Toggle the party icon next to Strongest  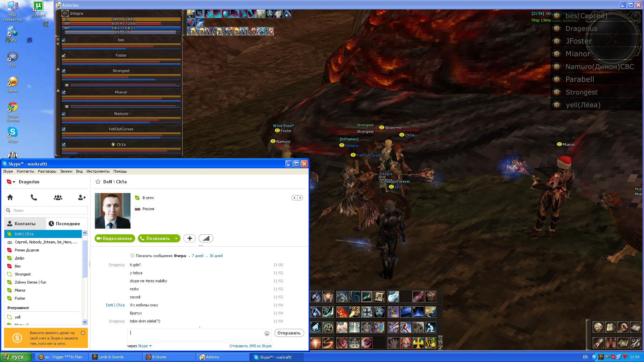click(64, 71)
